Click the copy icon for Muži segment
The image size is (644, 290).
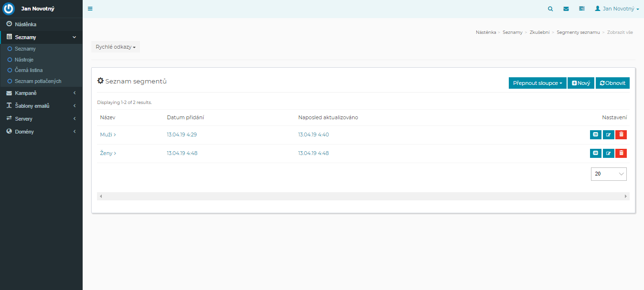coord(595,135)
